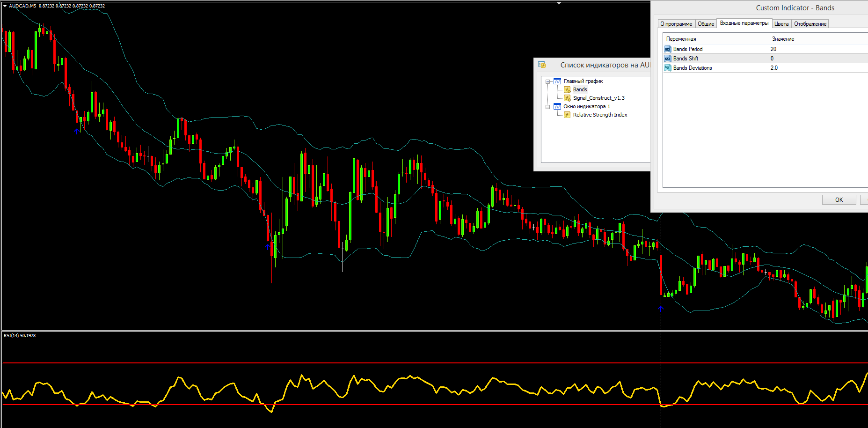Click the icon beside Signal_Construct_v1.3
The width and height of the screenshot is (868, 428).
click(567, 98)
